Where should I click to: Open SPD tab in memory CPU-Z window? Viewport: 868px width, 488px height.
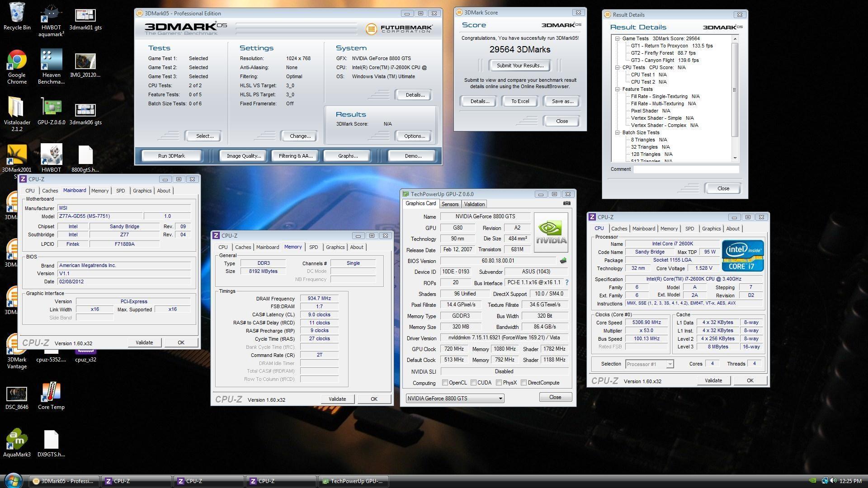coord(313,247)
